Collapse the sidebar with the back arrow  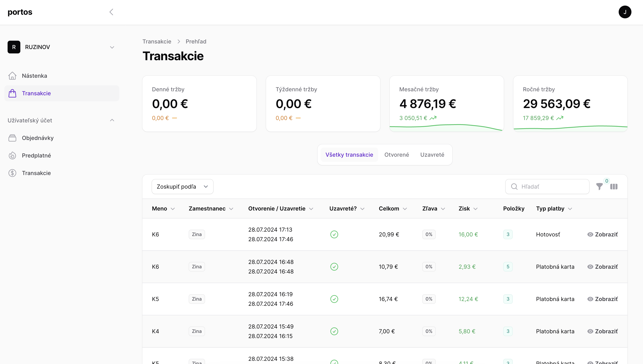click(111, 12)
